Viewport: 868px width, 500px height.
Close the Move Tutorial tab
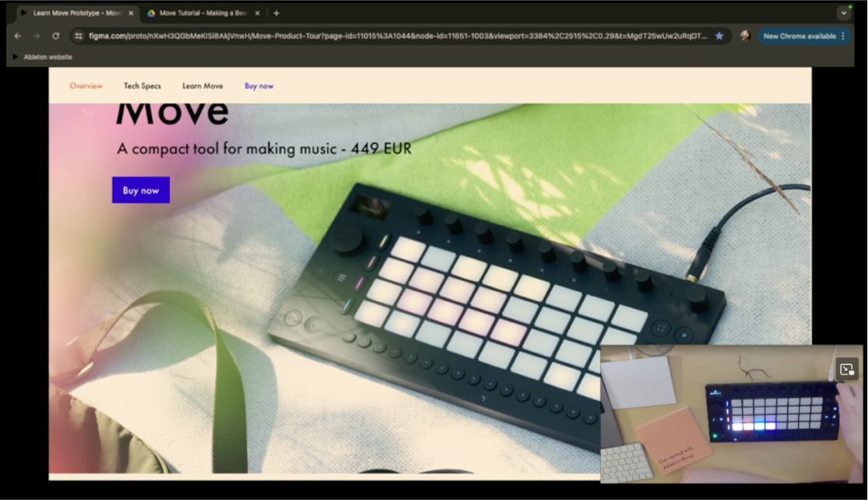(x=257, y=13)
